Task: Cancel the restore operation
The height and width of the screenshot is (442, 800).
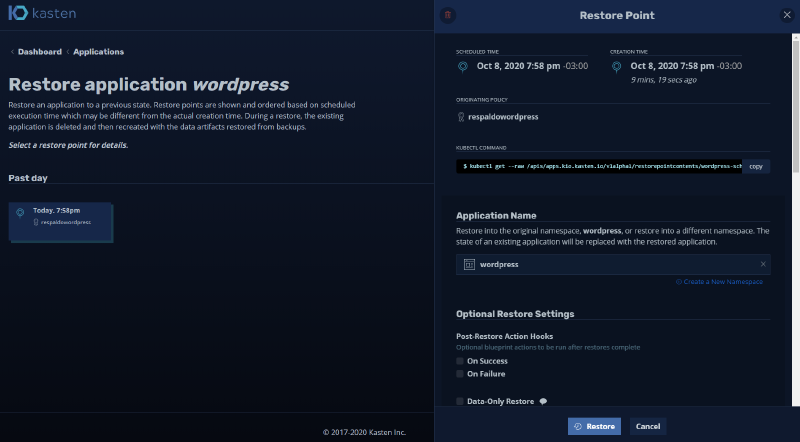Action: point(648,426)
